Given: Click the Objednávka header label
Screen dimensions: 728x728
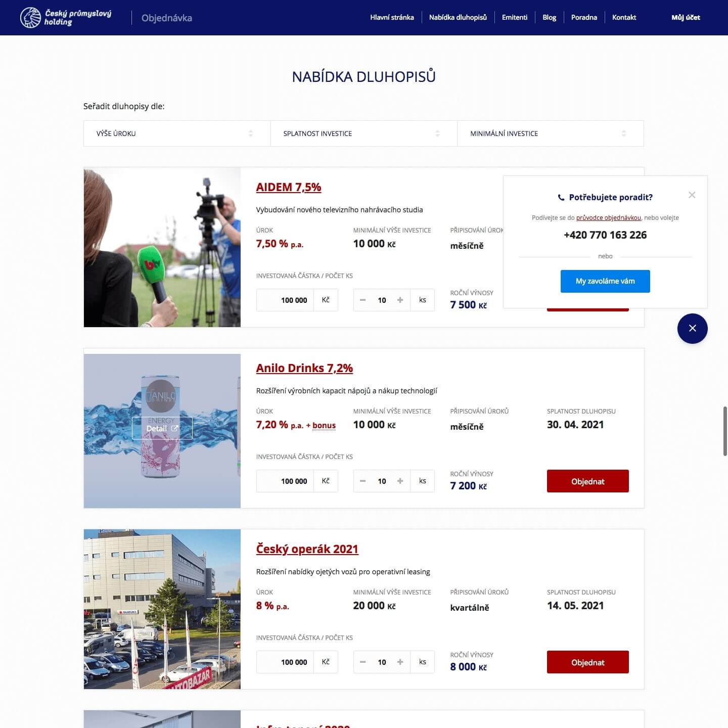Looking at the screenshot, I should [167, 18].
